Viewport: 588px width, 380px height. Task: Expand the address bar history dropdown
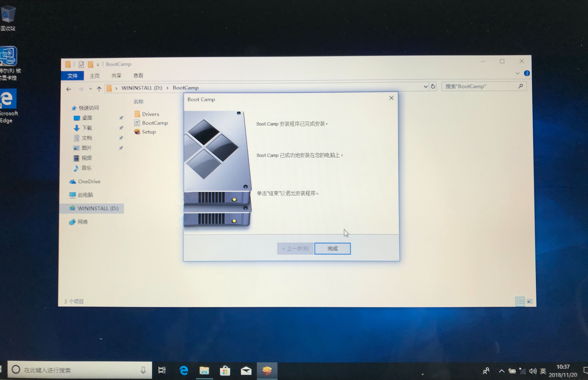[425, 87]
